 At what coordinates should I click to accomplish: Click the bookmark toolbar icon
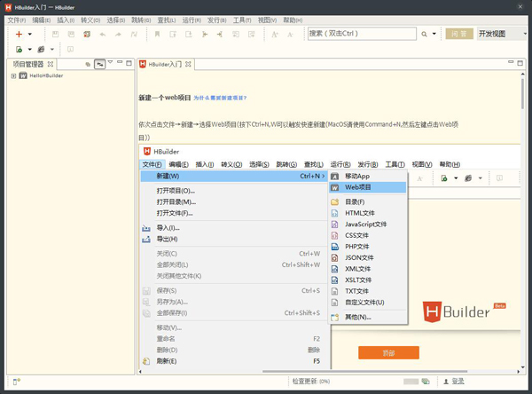pos(157,34)
